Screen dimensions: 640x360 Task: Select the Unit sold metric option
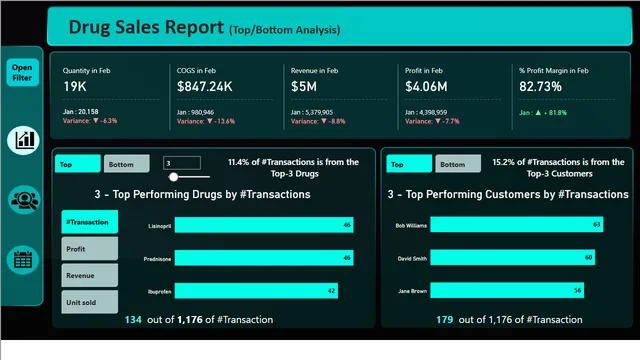tap(90, 302)
